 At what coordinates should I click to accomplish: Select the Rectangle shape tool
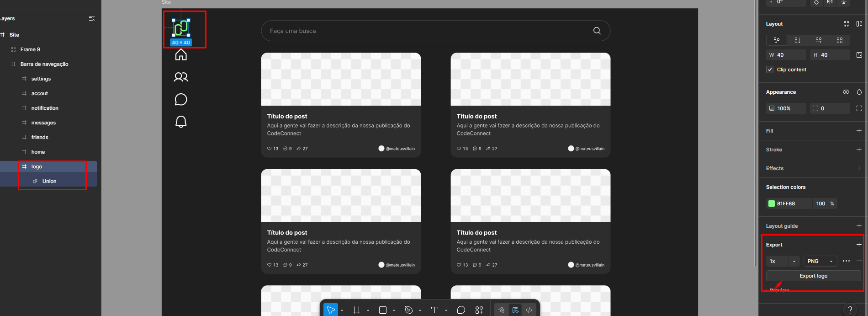pyautogui.click(x=383, y=310)
